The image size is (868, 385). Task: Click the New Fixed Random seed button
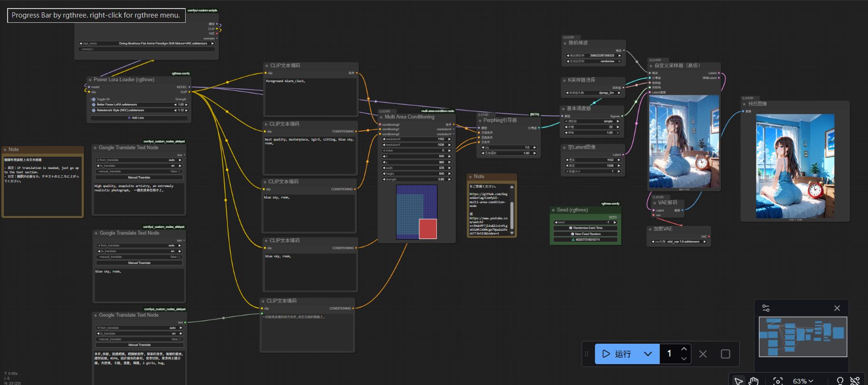pyautogui.click(x=586, y=234)
